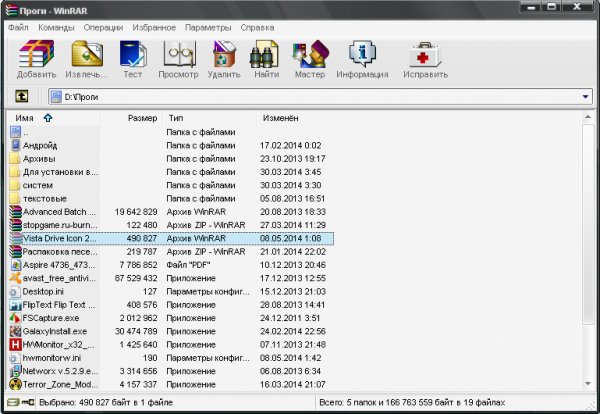The height and width of the screenshot is (414, 600).
Task: Expand the D:\Проги address dropdown arrow
Action: pyautogui.click(x=585, y=97)
